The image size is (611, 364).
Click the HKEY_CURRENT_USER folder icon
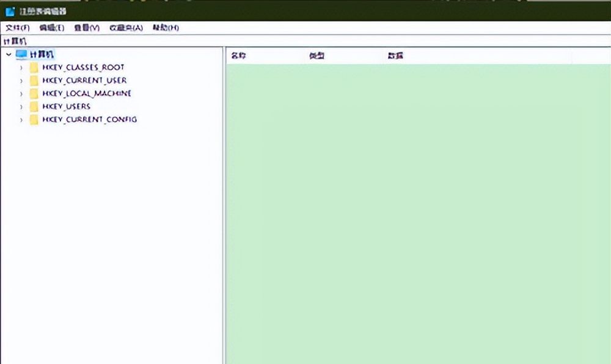tap(34, 80)
